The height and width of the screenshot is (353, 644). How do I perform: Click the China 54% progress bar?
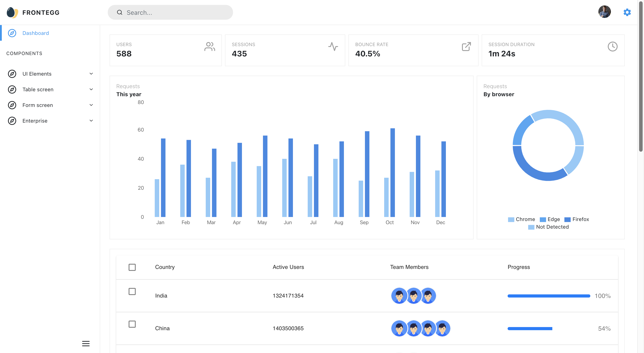(x=530, y=328)
